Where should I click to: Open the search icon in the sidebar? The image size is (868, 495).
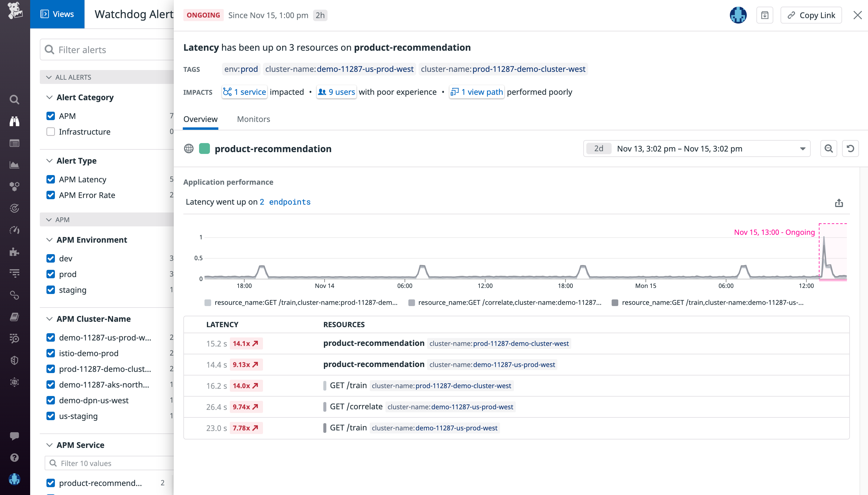coord(14,99)
